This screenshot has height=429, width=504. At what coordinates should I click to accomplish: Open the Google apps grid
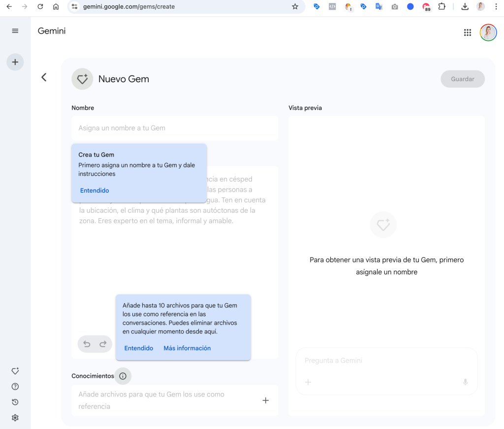tap(467, 33)
